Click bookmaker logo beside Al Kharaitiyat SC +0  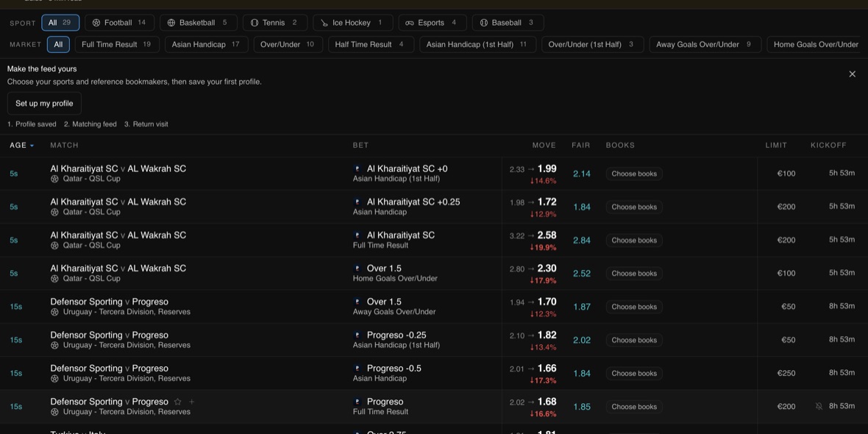coord(357,169)
